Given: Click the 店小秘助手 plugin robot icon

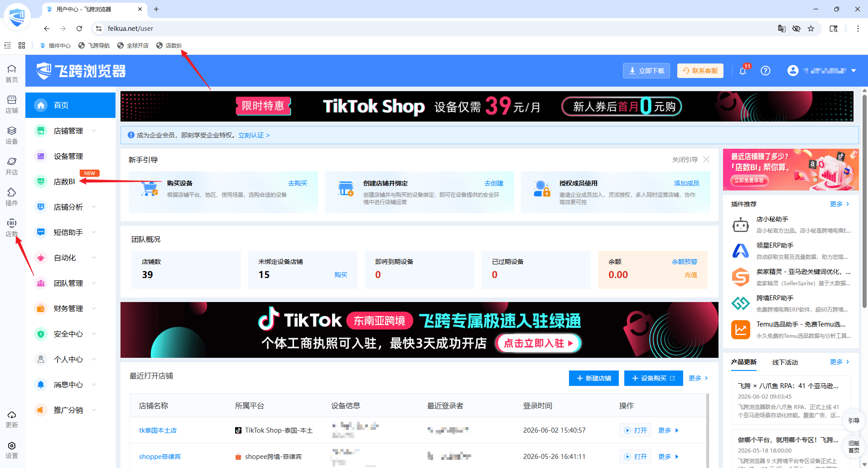Looking at the screenshot, I should point(741,224).
